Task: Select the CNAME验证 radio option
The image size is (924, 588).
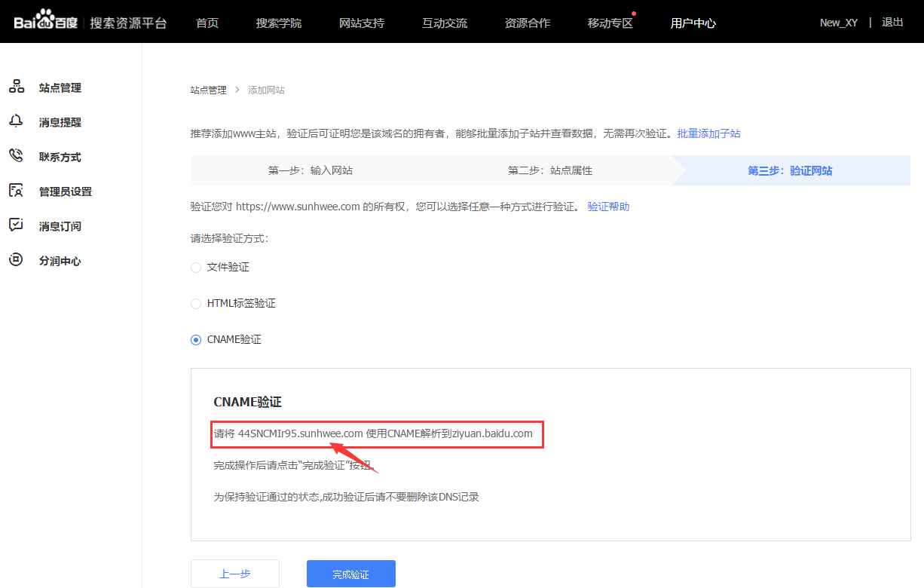Action: point(196,339)
